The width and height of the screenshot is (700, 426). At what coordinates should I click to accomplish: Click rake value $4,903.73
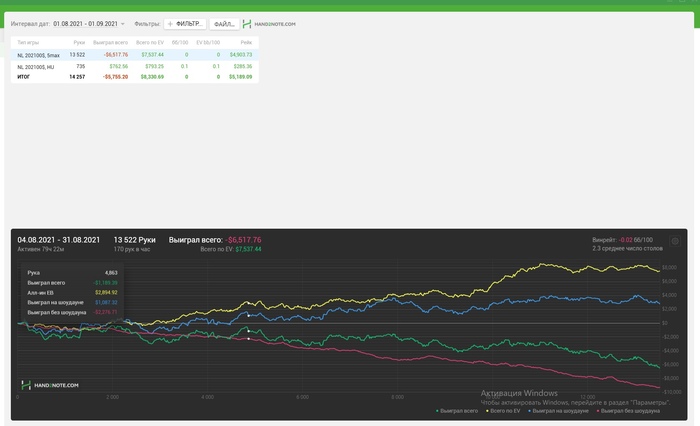pos(241,55)
